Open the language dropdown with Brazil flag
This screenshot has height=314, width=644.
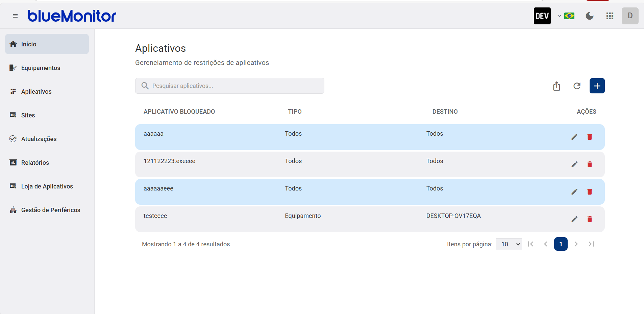pos(566,16)
